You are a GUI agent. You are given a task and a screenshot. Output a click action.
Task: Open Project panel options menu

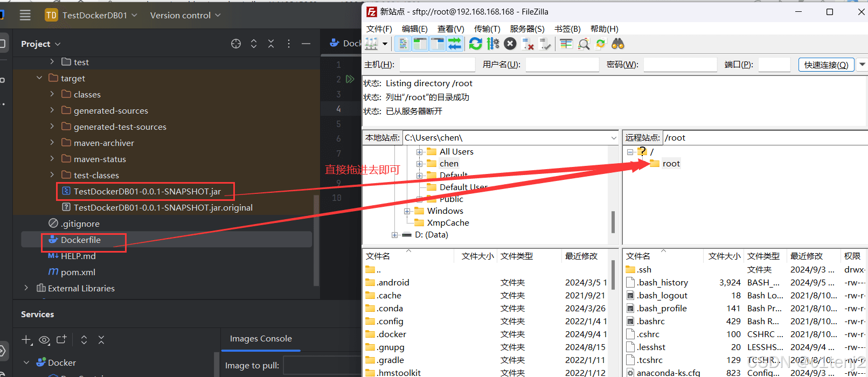tap(289, 44)
